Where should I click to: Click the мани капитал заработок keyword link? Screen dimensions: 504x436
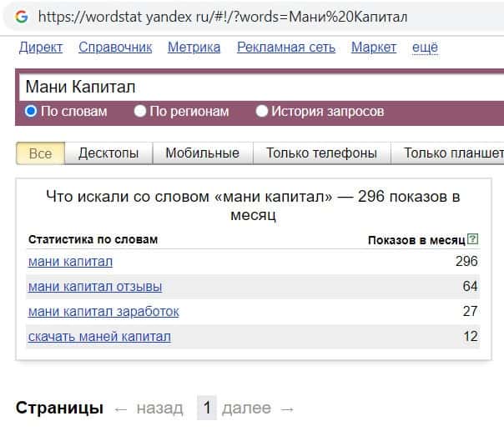103,312
